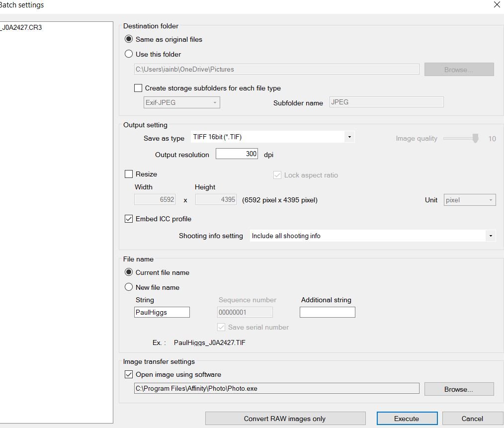
Task: Expand the 'Shooting info setting' dropdown
Action: [373, 236]
